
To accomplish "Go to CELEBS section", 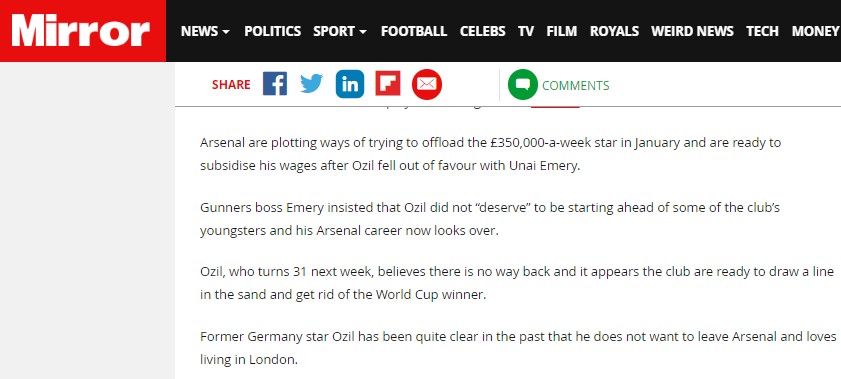I will [482, 32].
